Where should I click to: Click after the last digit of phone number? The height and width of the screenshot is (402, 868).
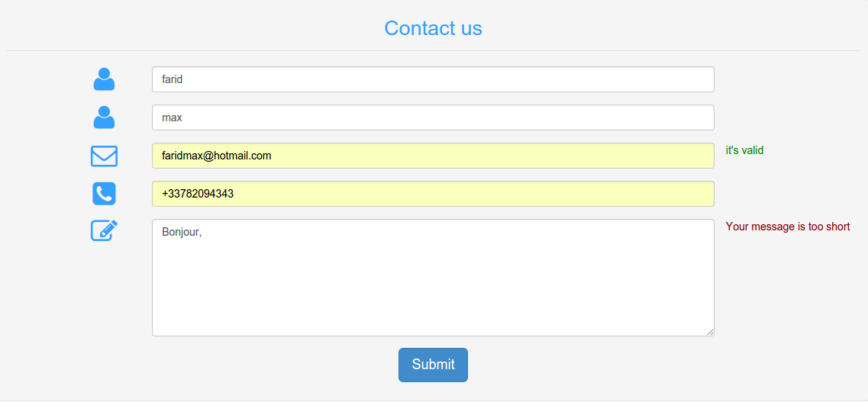[234, 194]
